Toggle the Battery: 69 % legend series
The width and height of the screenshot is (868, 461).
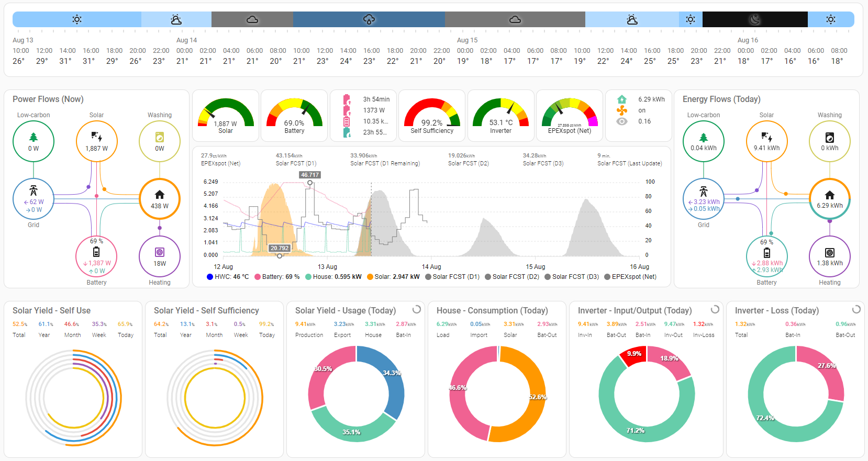pos(277,277)
